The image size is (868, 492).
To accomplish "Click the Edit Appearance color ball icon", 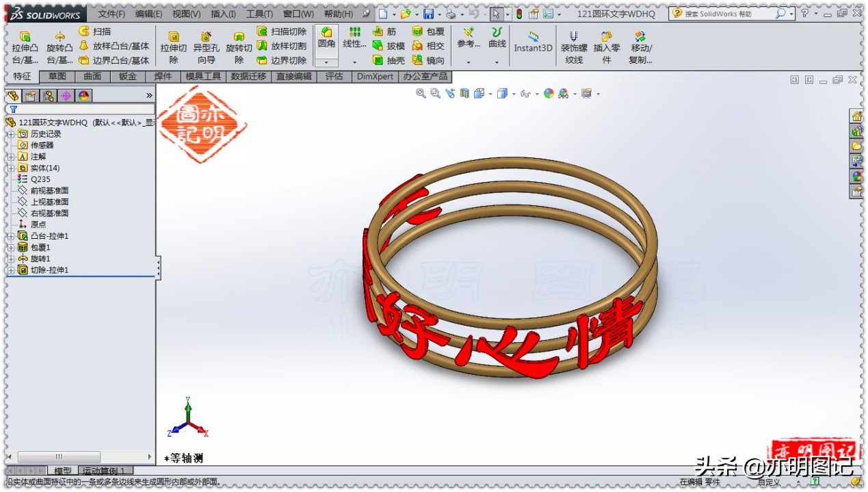I will (547, 94).
